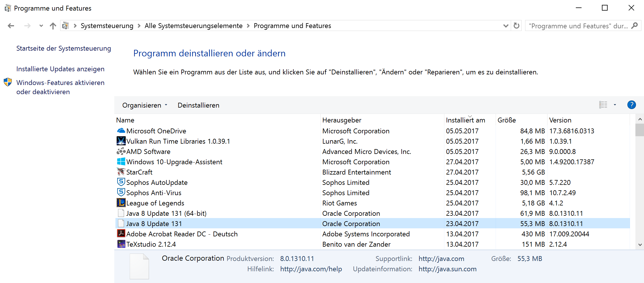Open the Organisieren dropdown menu
Viewport: 644px width, 283px height.
144,105
